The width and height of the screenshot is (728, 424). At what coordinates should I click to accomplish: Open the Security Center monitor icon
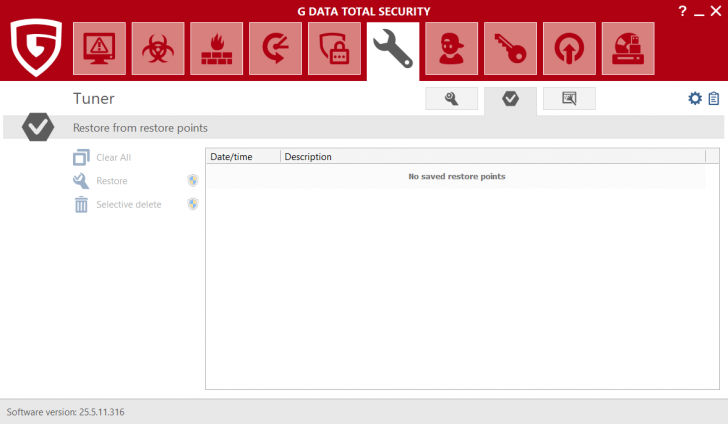99,48
